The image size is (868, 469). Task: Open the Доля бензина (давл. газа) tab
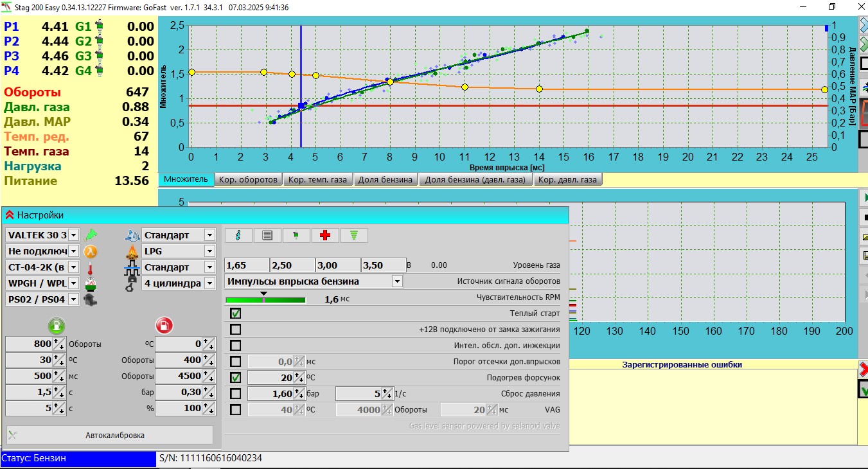coord(475,180)
